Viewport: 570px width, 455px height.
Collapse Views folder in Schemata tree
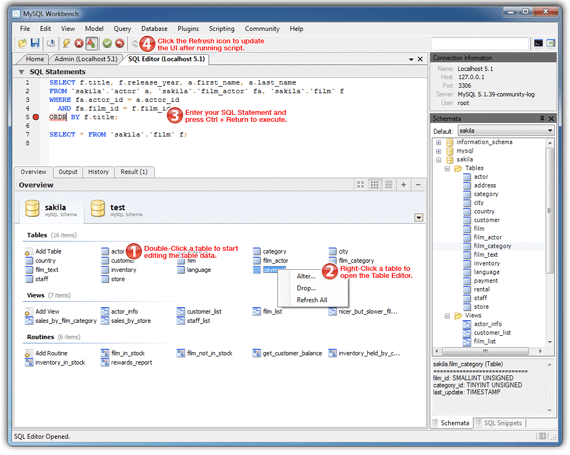click(x=447, y=316)
